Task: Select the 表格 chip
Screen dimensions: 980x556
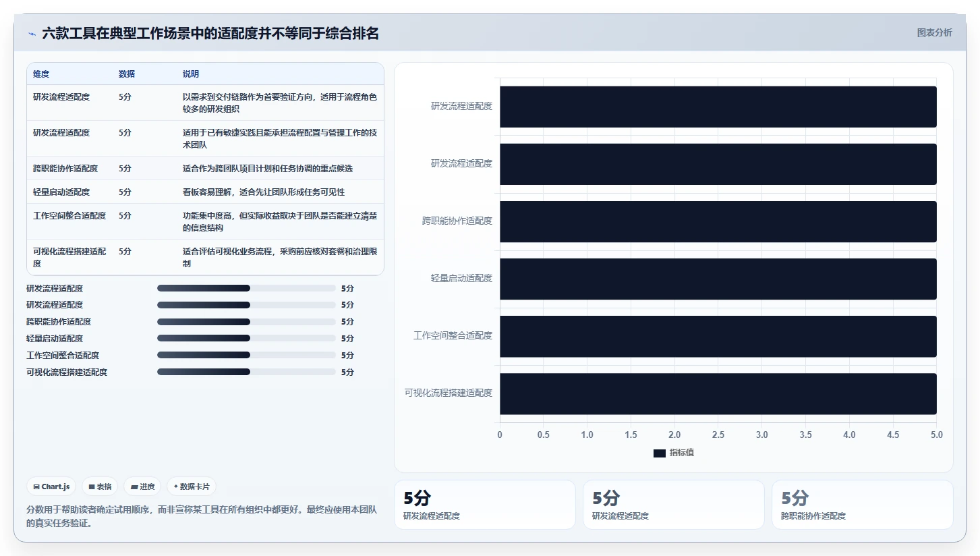Action: pyautogui.click(x=100, y=486)
